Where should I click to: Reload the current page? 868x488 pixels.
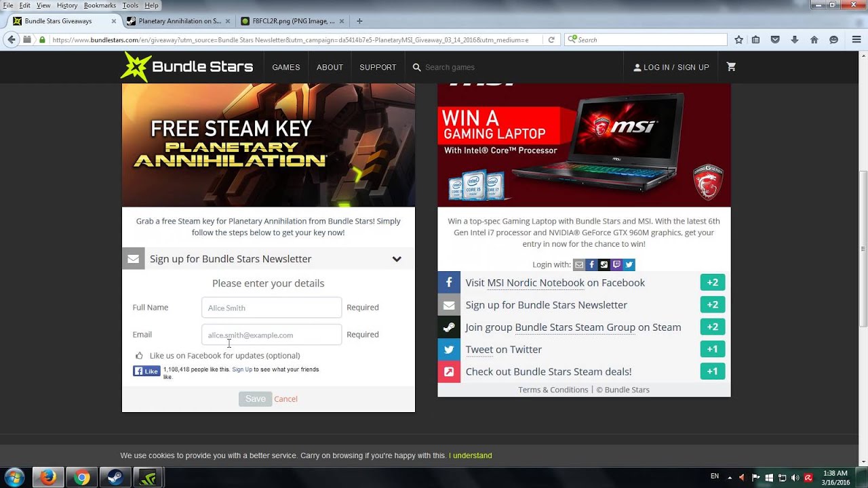551,40
